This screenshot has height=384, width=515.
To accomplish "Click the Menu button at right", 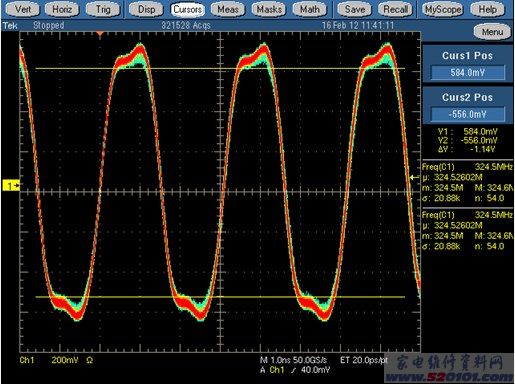I will (492, 32).
